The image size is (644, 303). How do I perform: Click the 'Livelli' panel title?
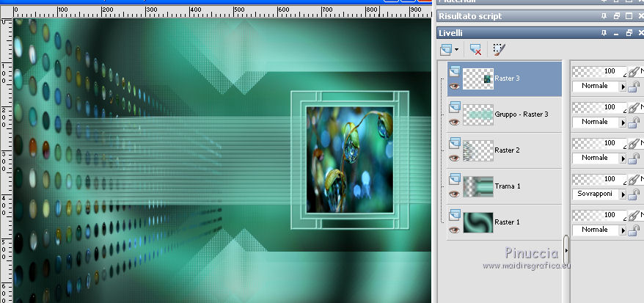[450, 33]
